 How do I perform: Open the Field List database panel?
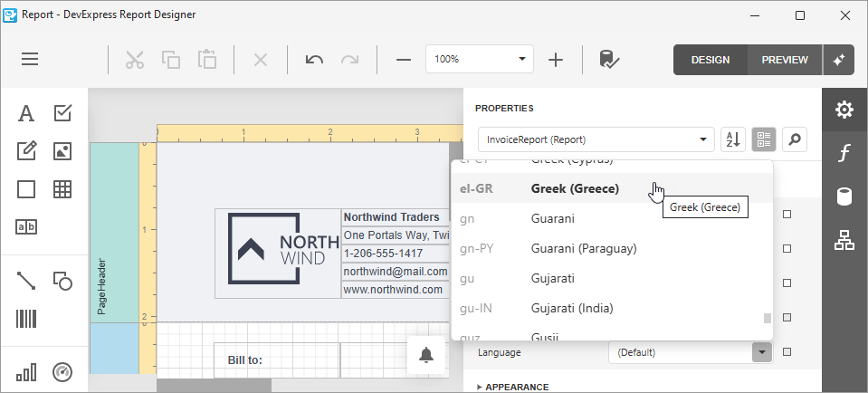844,196
